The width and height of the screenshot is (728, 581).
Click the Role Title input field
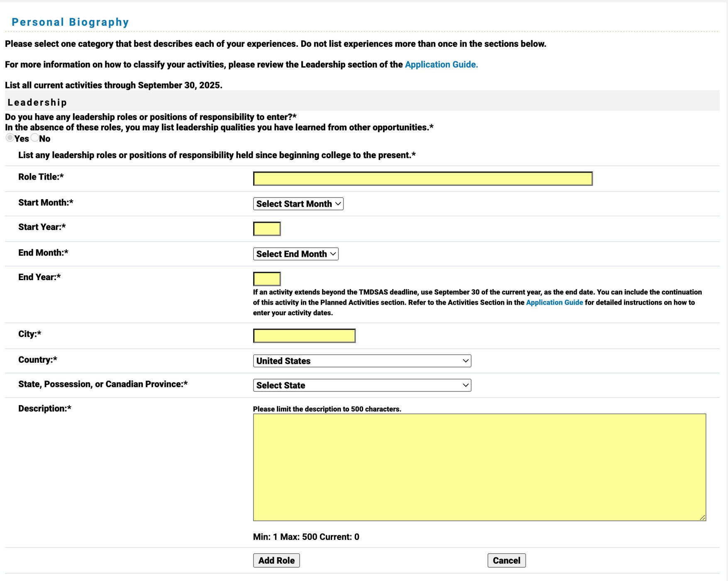pos(423,178)
